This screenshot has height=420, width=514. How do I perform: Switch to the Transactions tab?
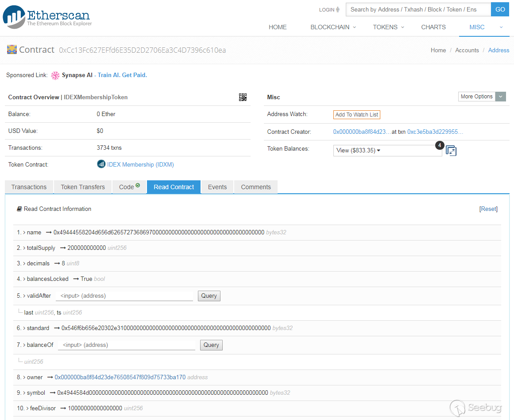(x=29, y=187)
